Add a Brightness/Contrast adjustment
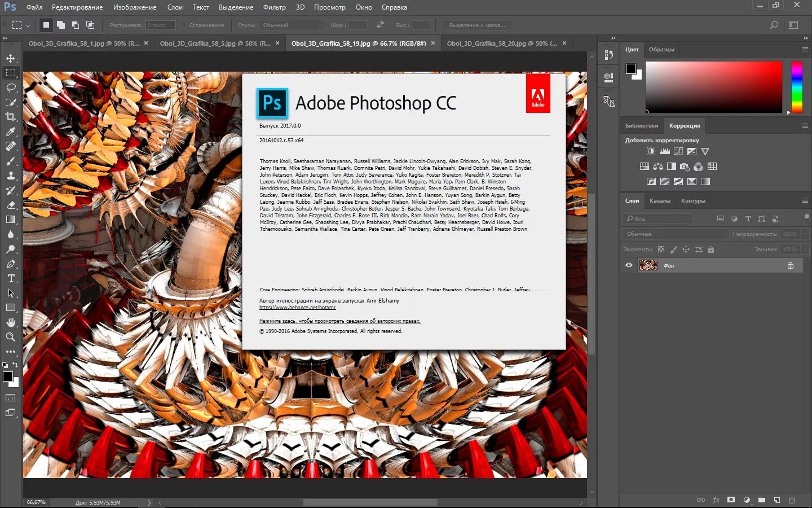Screen dimensions: 812x508 coord(651,151)
